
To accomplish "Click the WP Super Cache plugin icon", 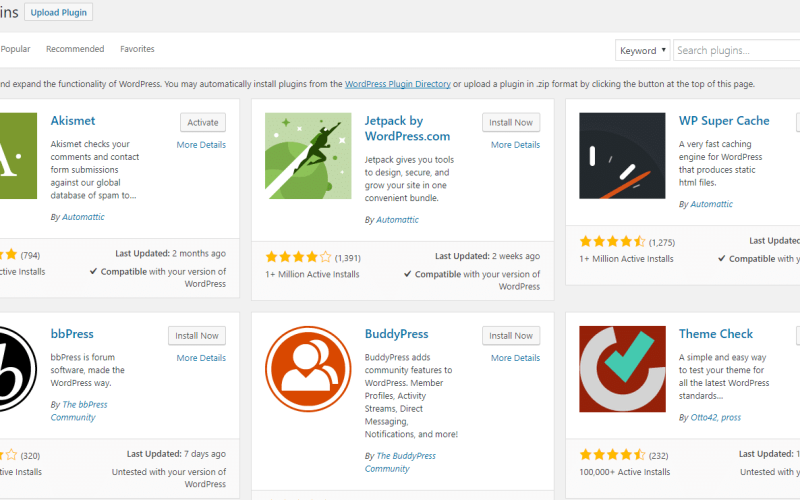I will [x=621, y=155].
